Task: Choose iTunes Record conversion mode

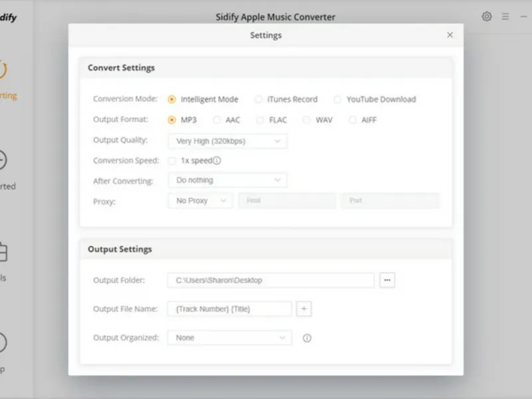Action: (x=258, y=99)
